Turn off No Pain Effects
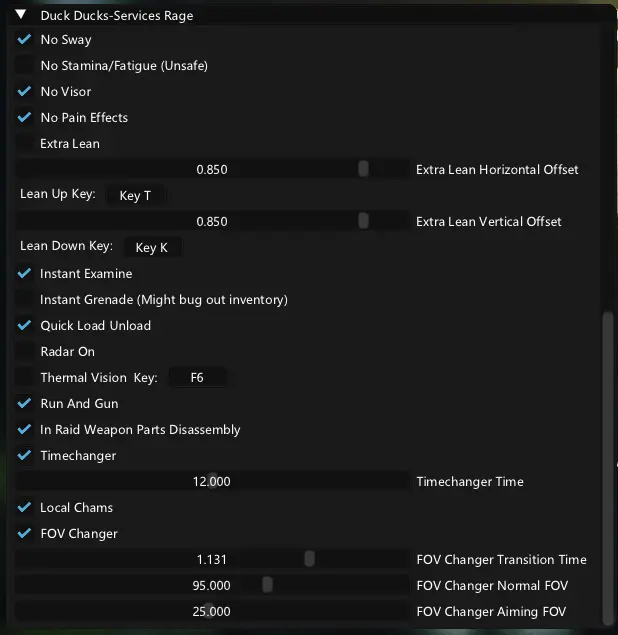 click(x=25, y=118)
